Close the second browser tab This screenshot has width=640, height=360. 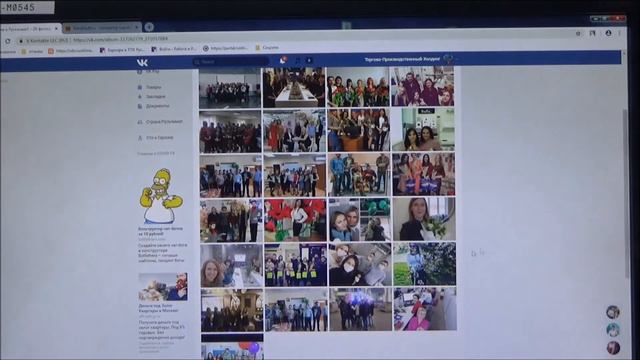(137, 27)
